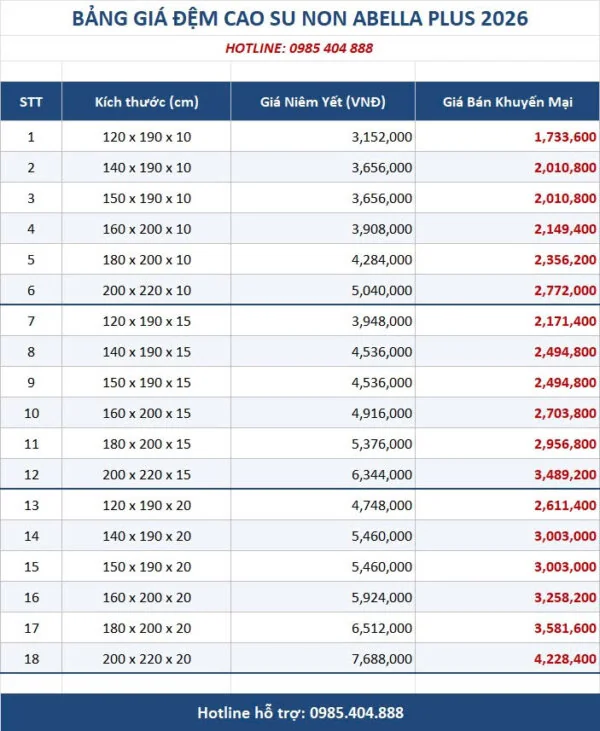Click promotional price 4,228,400

tap(565, 659)
